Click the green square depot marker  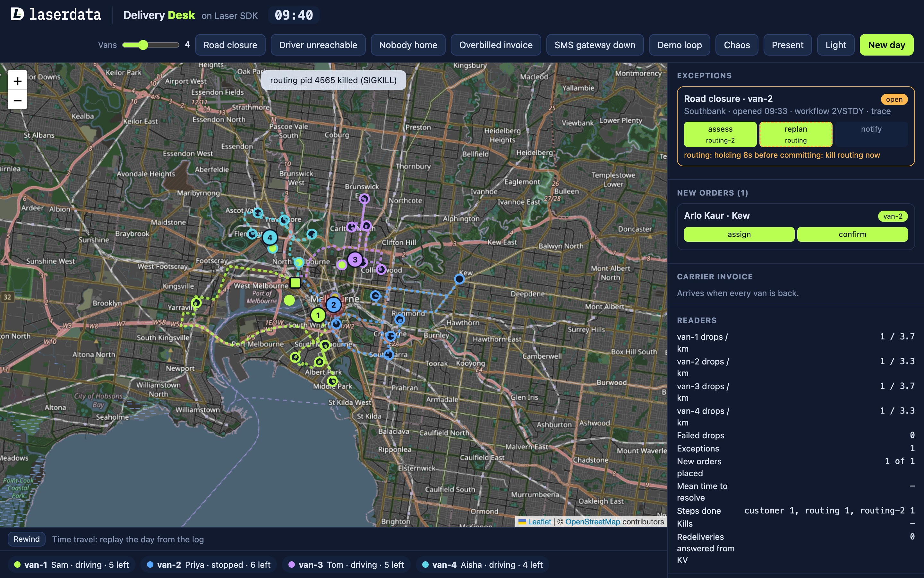295,283
